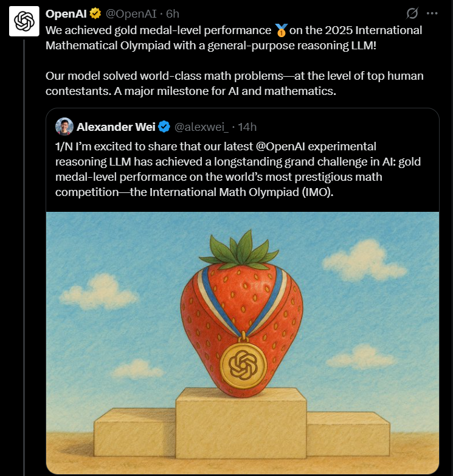Click the OpenAI logo medallion on the strawberry
This screenshot has height=476, width=453.
[x=243, y=365]
